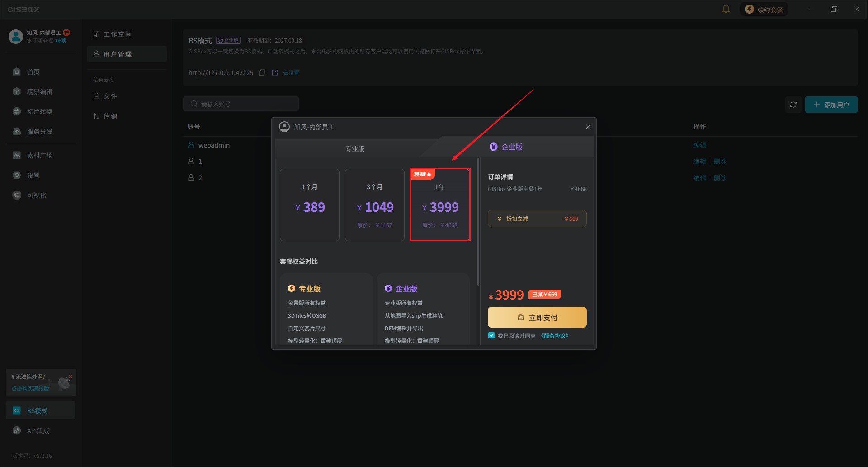
Task: Toggle the service agreement checkbox
Action: coord(491,336)
